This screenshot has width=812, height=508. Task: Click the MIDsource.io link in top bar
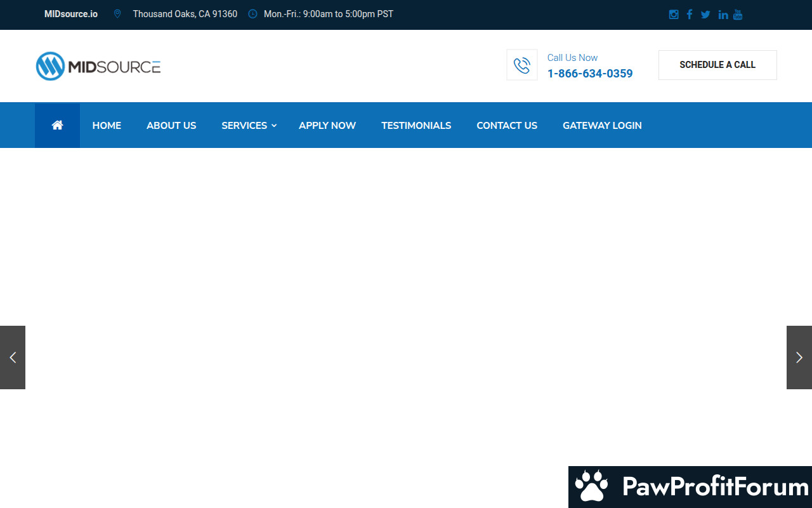click(x=71, y=14)
